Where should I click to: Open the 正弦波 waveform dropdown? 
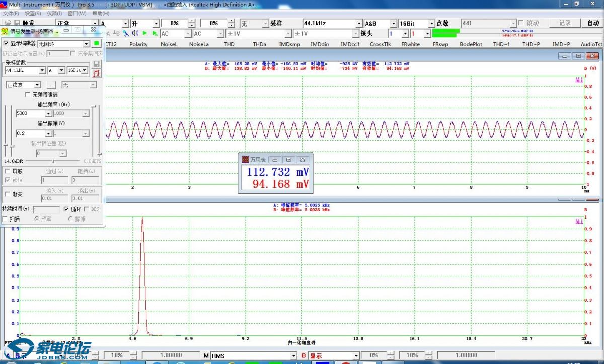[x=37, y=85]
